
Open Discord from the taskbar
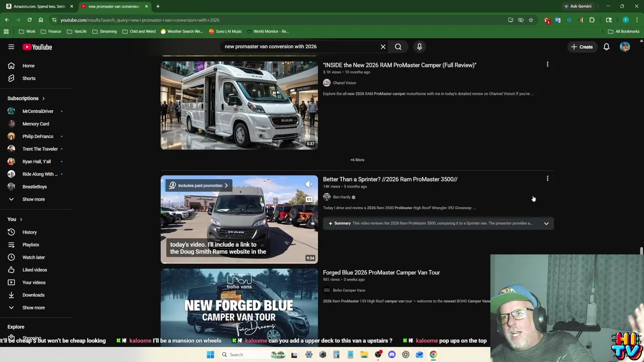tap(392, 354)
